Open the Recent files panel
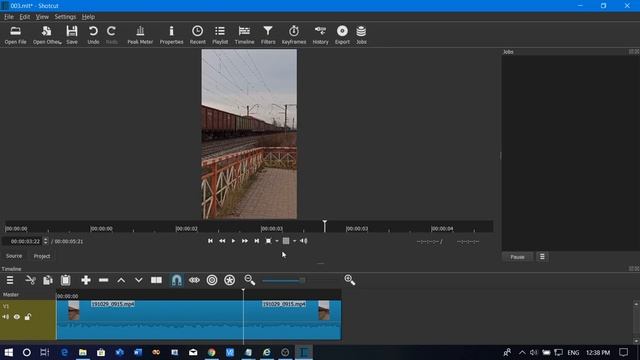 click(x=198, y=35)
